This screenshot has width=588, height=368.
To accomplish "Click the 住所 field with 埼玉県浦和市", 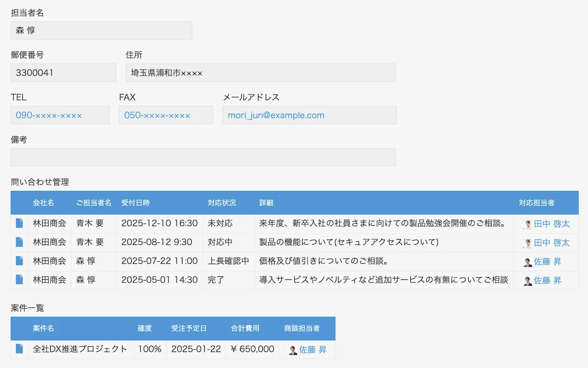I will point(261,73).
